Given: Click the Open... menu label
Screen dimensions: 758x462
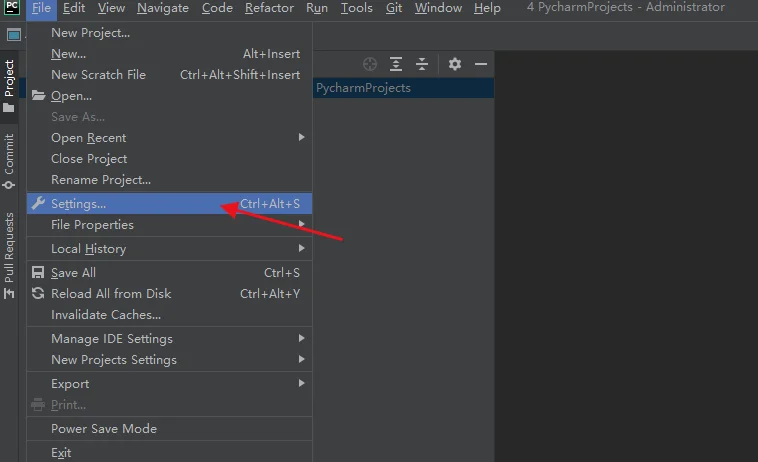Looking at the screenshot, I should [71, 96].
